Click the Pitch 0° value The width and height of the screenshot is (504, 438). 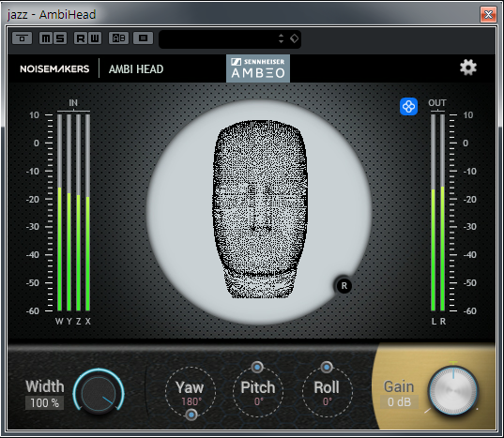click(x=259, y=401)
